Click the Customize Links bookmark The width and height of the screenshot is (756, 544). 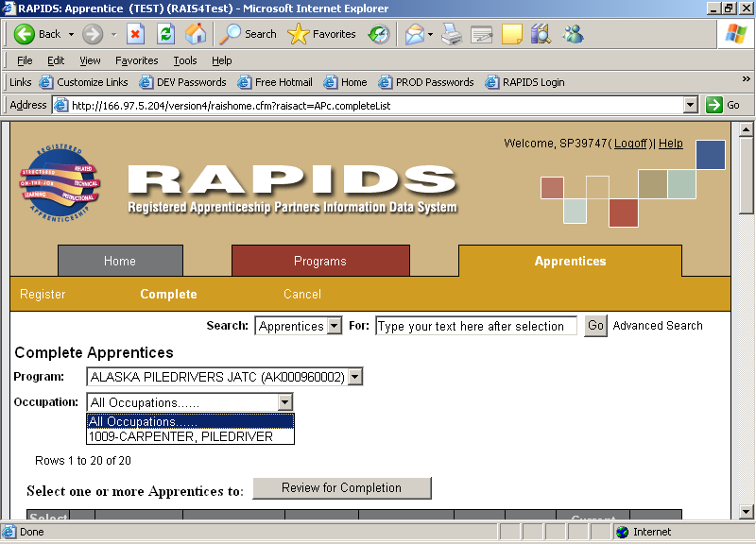click(83, 82)
